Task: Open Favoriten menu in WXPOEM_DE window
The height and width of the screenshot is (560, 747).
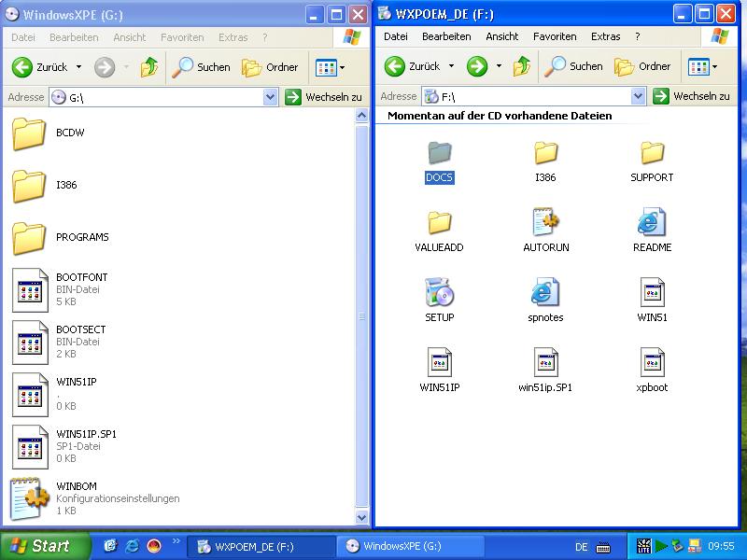Action: point(555,36)
